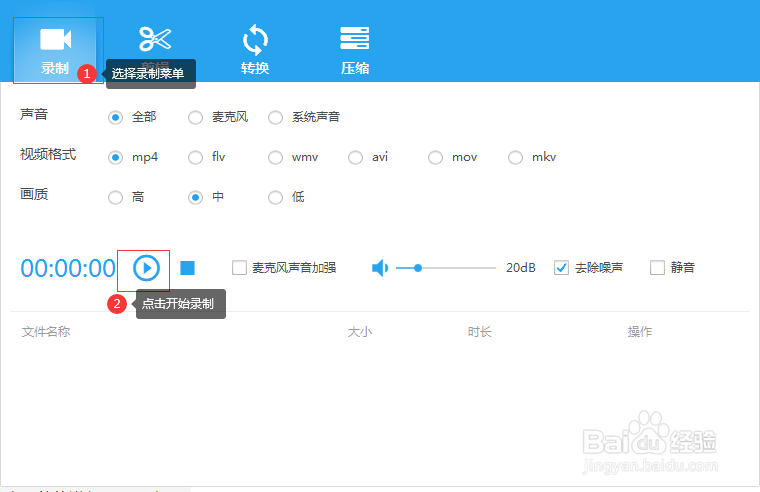Viewport: 760px width, 492px height.
Task: Click the 00:00:00 recording timer
Action: point(68,269)
